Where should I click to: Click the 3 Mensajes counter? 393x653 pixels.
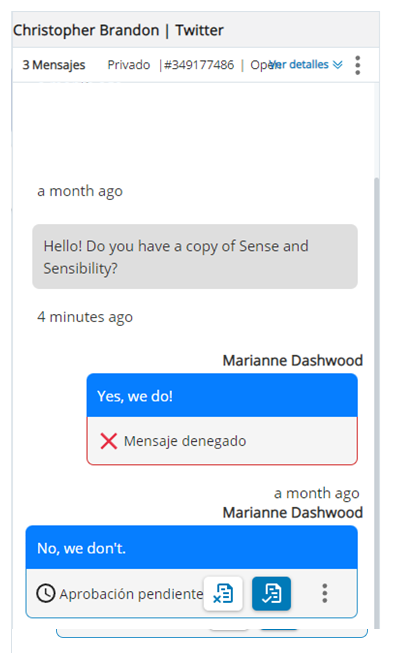pos(54,65)
